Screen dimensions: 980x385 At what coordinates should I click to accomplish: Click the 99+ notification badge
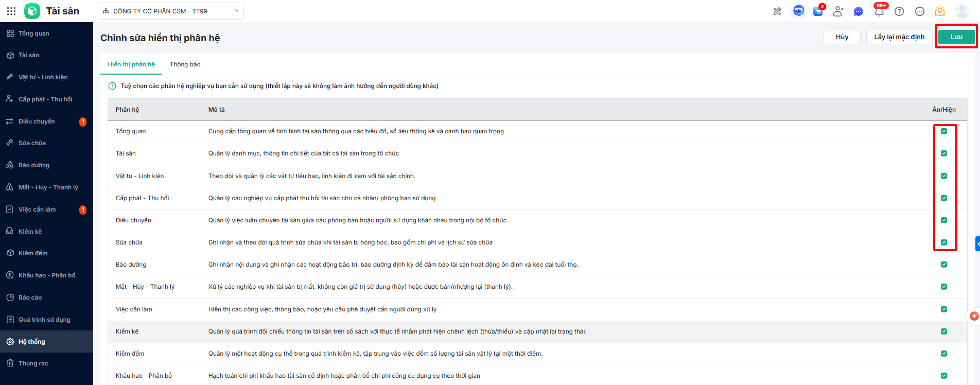pos(881,6)
